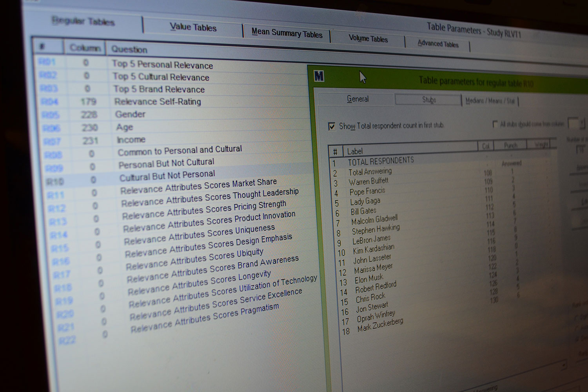Select LeBron James stub row
The width and height of the screenshot is (588, 392).
pyautogui.click(x=371, y=239)
